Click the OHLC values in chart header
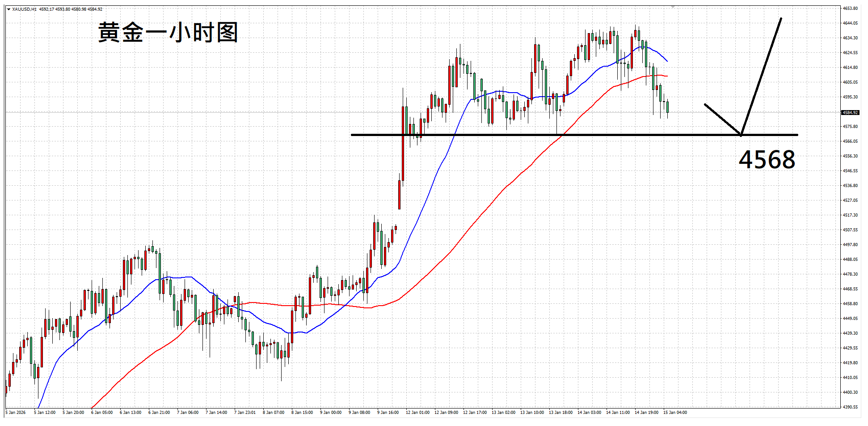The image size is (868, 426). coord(71,9)
